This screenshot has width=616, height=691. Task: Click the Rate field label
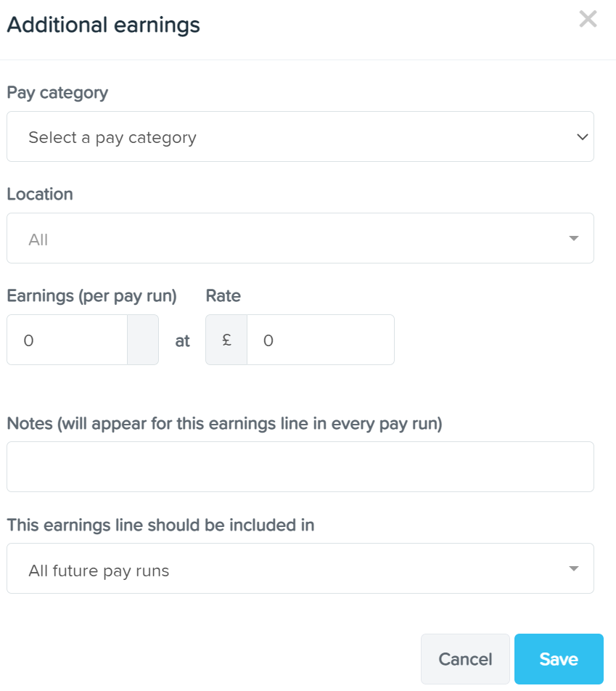tap(223, 295)
